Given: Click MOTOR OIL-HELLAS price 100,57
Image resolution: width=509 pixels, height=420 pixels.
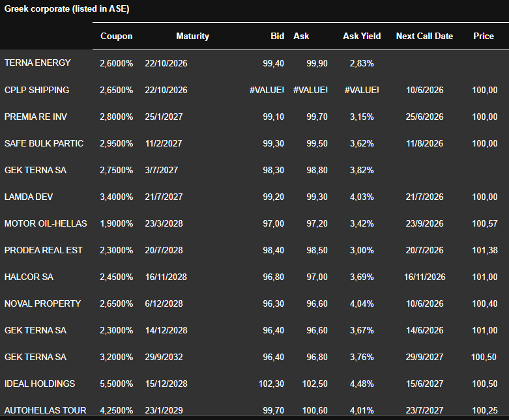Looking at the screenshot, I should tap(485, 223).
